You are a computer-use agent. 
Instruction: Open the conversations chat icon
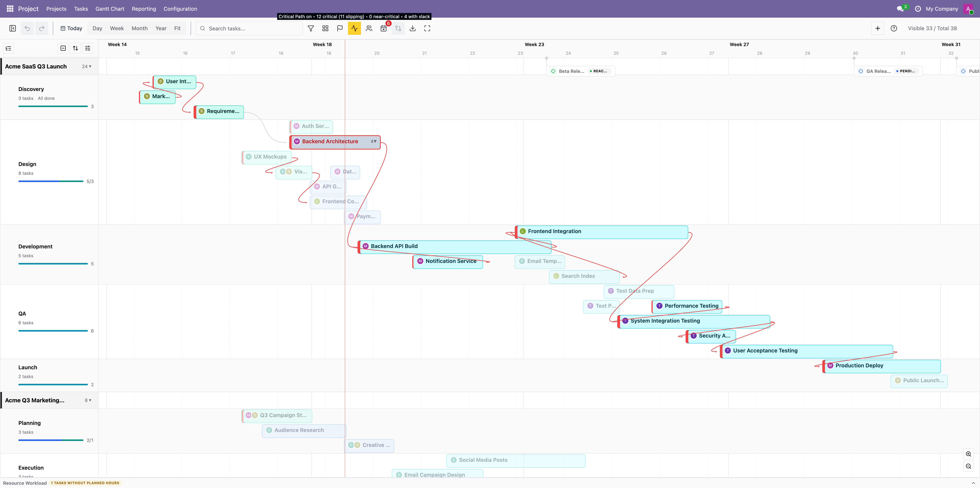[x=900, y=9]
